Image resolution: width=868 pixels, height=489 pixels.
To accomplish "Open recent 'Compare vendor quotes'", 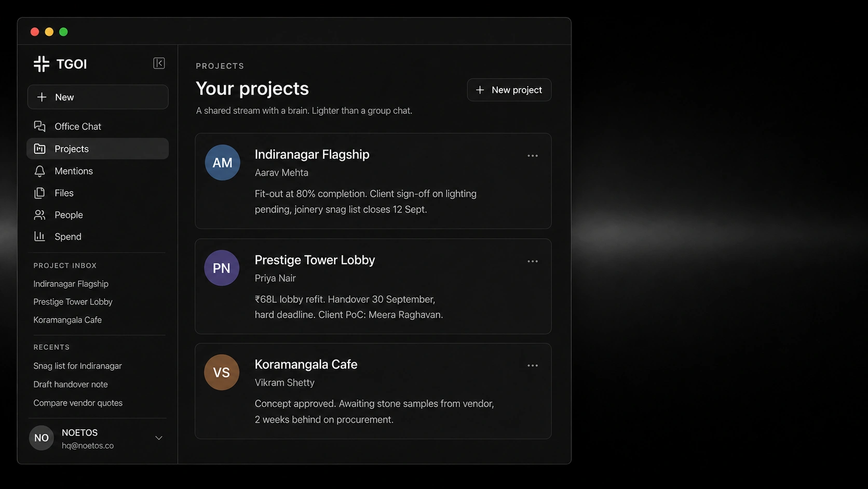I will coord(78,403).
